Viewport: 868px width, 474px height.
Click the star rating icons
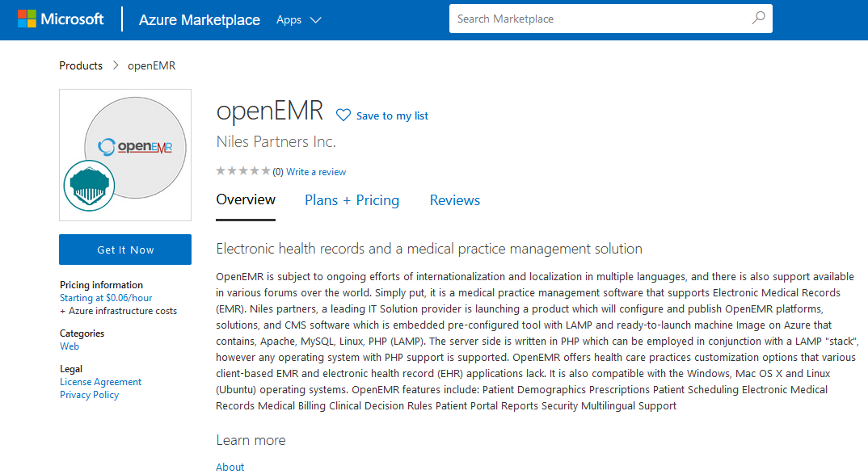tap(243, 171)
